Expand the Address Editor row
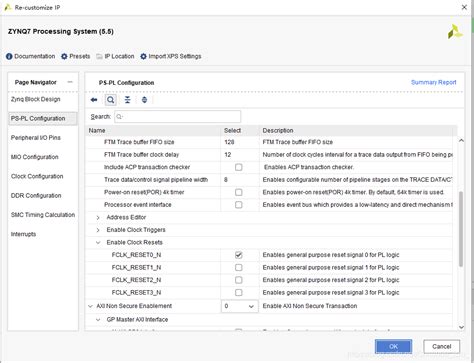Screen dimensions: 474x363 [x=98, y=218]
